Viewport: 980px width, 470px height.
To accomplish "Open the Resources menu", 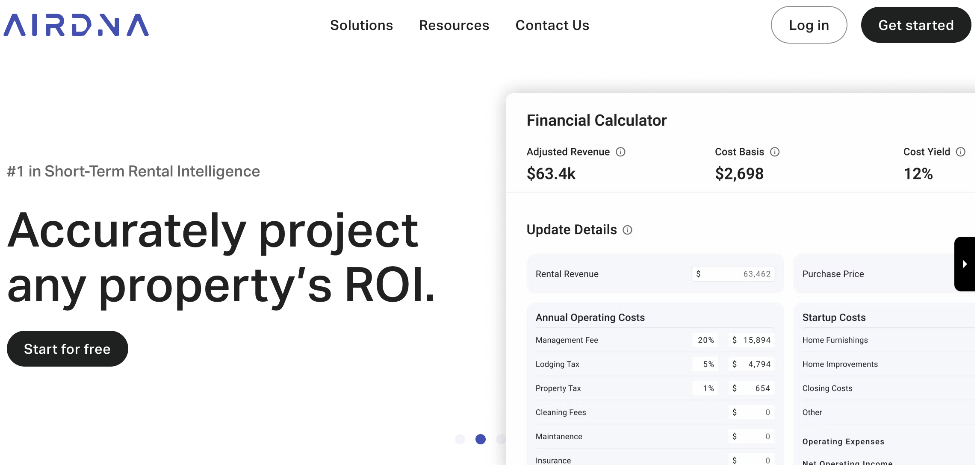I will coord(454,25).
